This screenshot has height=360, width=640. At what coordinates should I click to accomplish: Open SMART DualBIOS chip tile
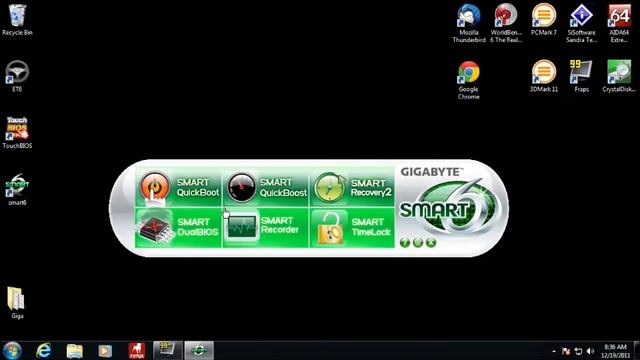click(178, 227)
